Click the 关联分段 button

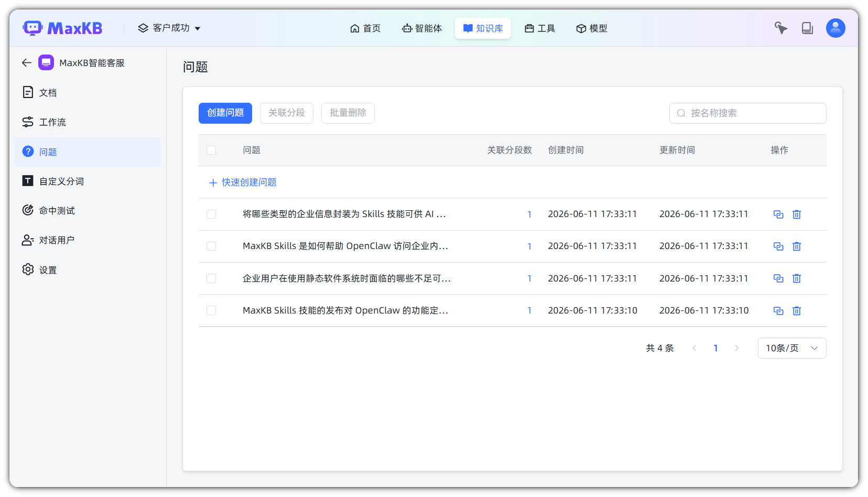point(287,113)
